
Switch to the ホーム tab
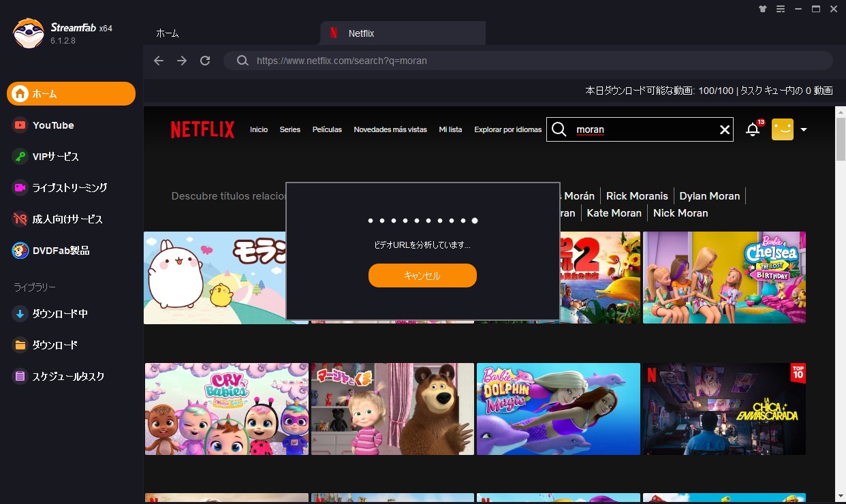[x=168, y=33]
